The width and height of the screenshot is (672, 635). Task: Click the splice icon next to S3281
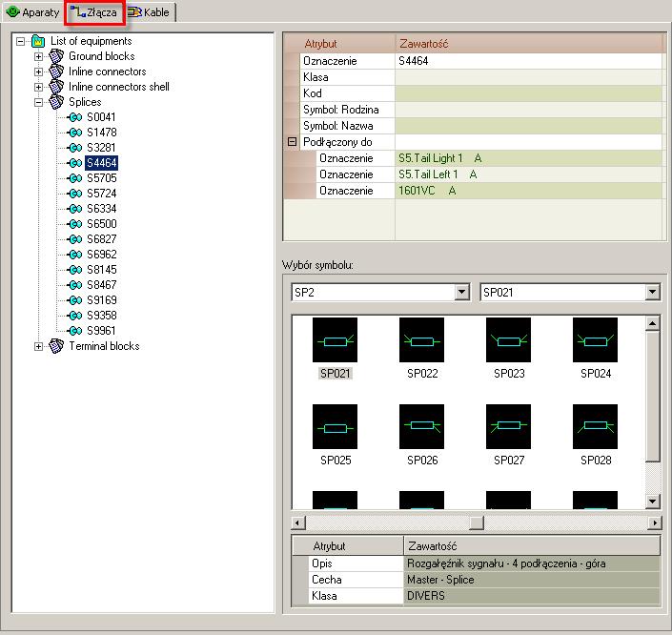(x=74, y=148)
